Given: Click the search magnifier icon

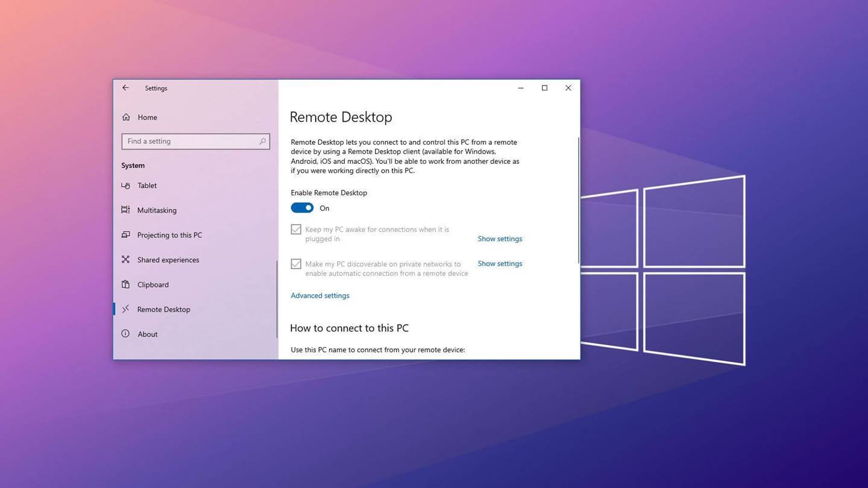Looking at the screenshot, I should (262, 142).
